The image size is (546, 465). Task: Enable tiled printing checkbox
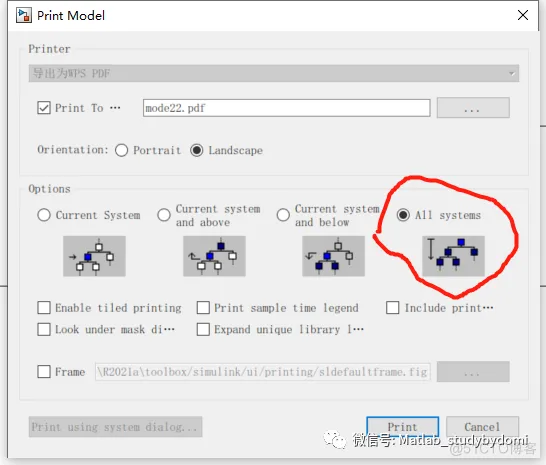point(44,308)
